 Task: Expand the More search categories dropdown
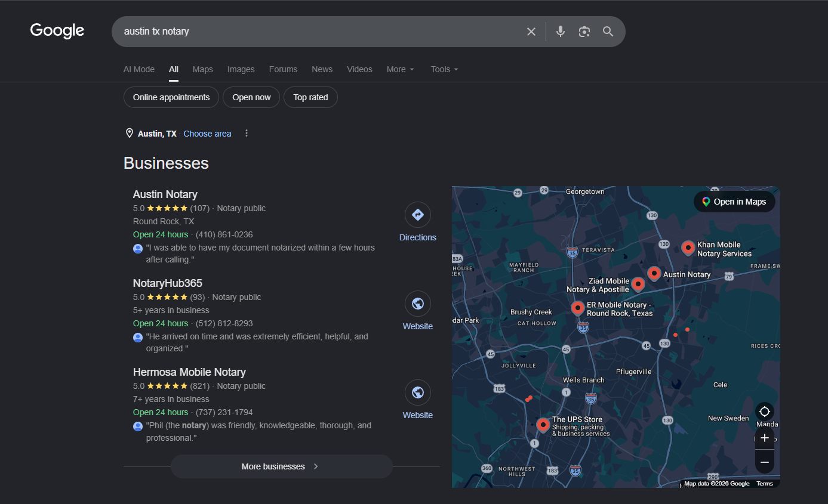(400, 69)
